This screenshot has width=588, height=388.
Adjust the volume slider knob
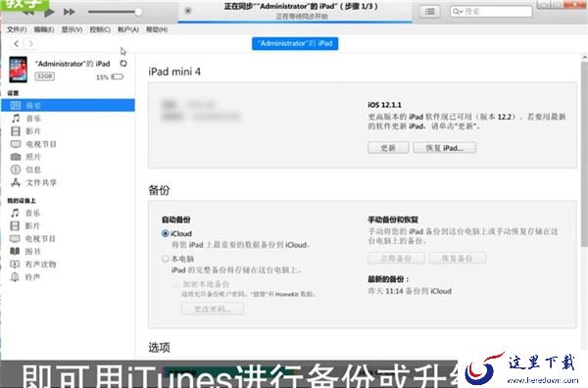click(x=138, y=12)
